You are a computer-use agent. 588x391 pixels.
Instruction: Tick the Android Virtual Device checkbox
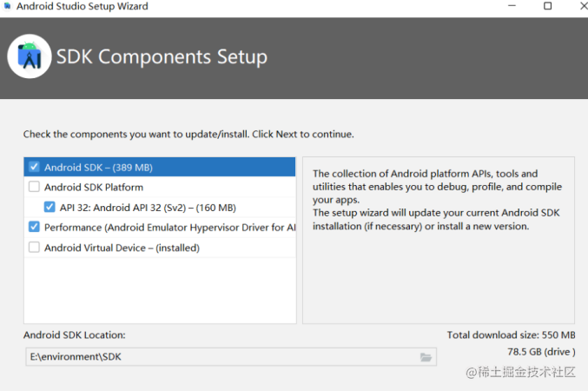tap(34, 248)
